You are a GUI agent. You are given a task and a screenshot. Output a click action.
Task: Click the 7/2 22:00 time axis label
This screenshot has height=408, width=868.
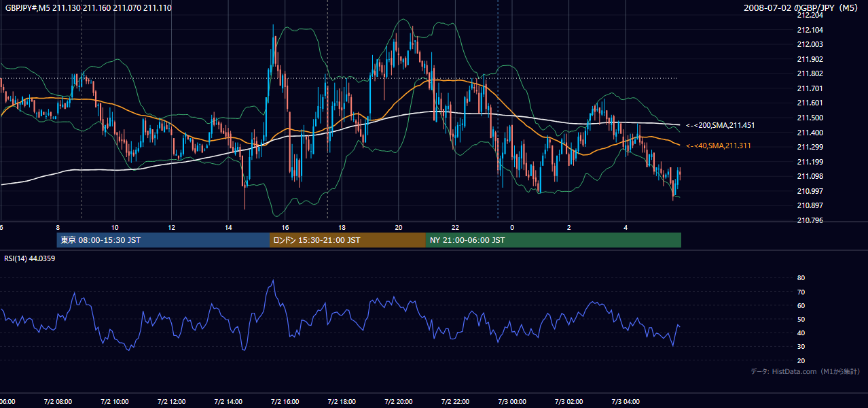pos(456,401)
